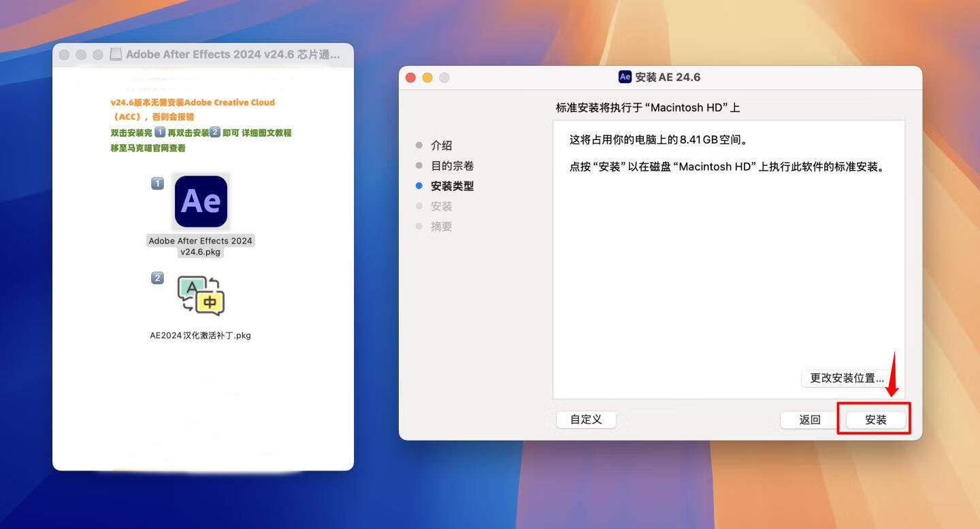Click the 标准安装将执行于 Macintosh HD heading
The height and width of the screenshot is (529, 980).
pyautogui.click(x=648, y=107)
